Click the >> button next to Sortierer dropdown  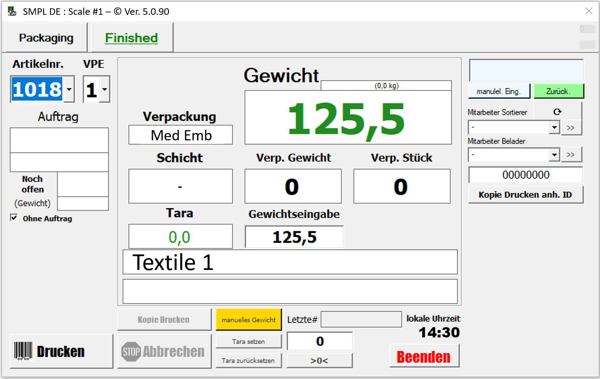[571, 127]
